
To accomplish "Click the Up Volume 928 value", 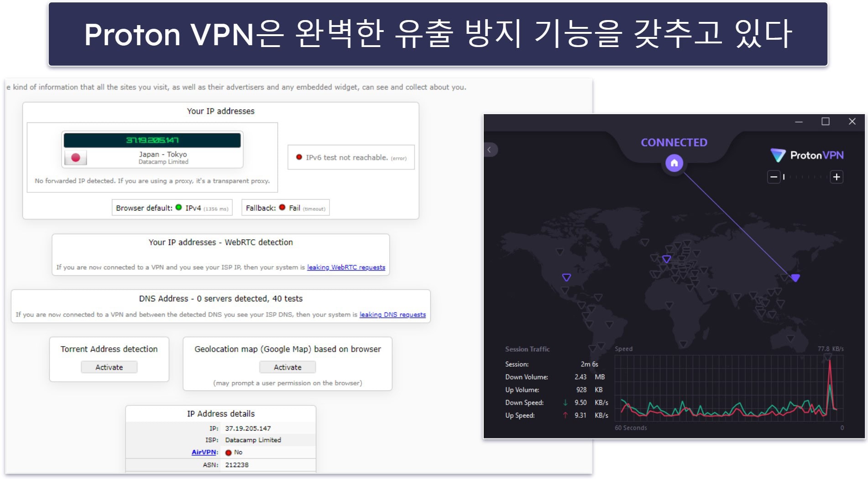I will (581, 390).
